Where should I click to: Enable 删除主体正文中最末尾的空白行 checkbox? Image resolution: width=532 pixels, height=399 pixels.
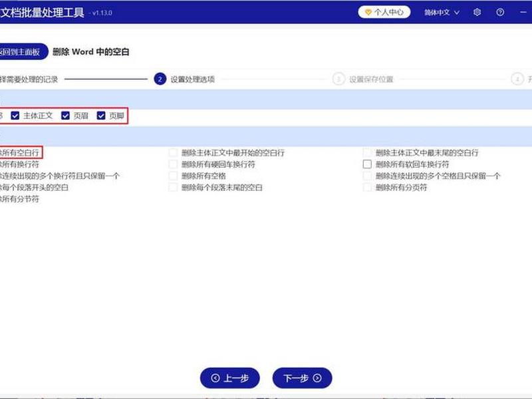click(x=367, y=153)
